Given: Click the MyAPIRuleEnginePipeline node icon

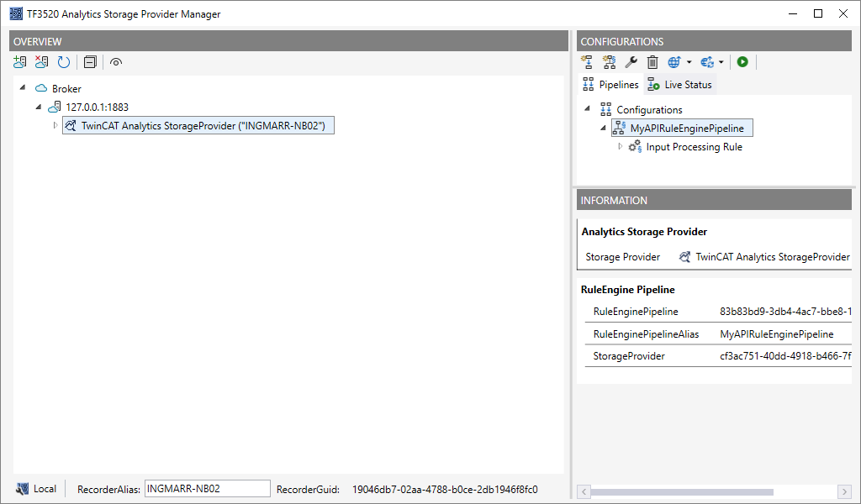Looking at the screenshot, I should [620, 128].
